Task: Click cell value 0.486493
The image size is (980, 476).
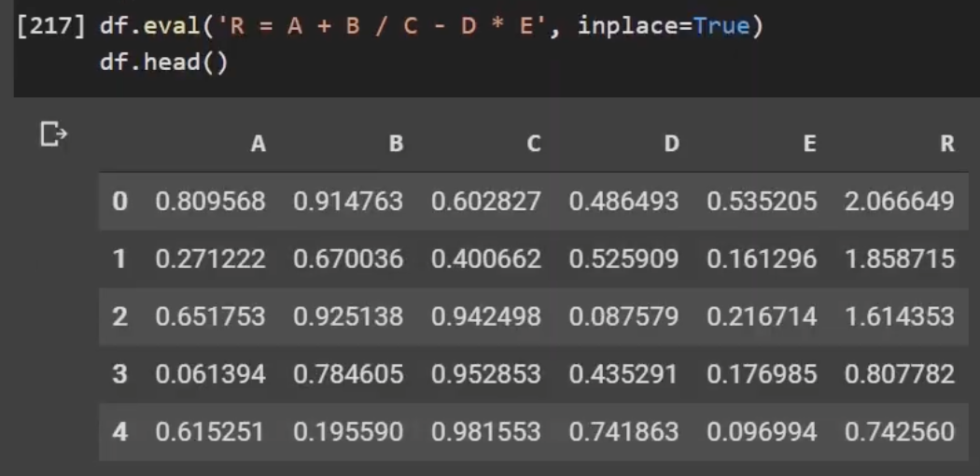Action: click(623, 202)
